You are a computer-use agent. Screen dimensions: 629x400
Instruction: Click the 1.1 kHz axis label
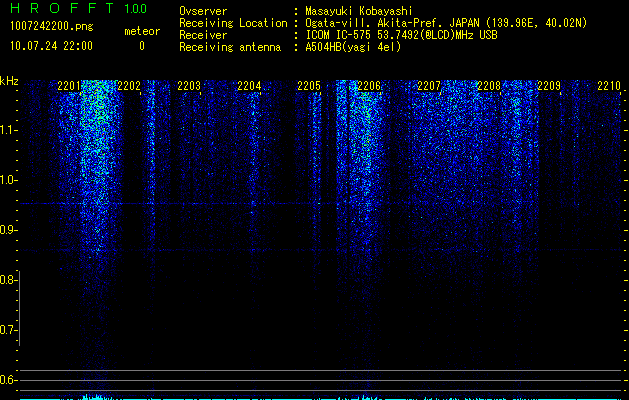click(8, 130)
